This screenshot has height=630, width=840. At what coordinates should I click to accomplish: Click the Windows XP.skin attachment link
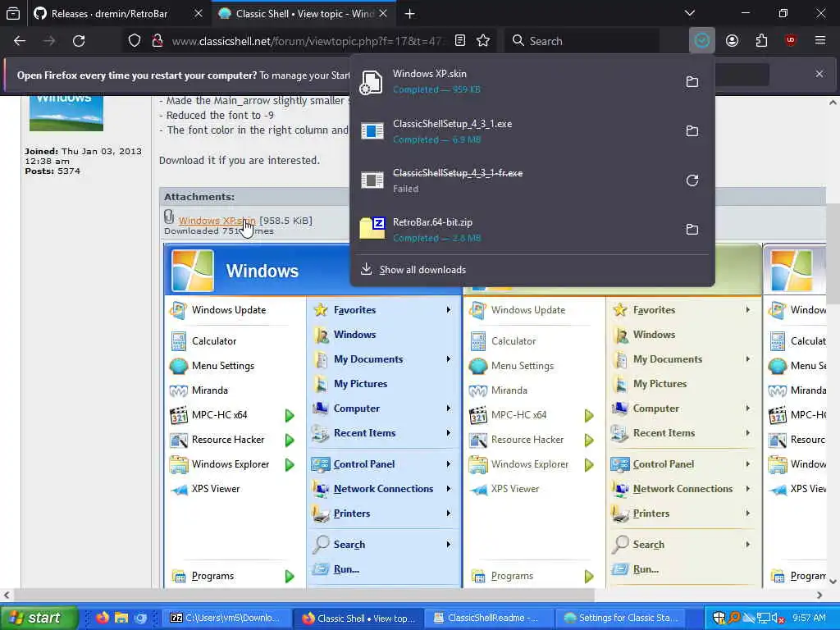(217, 221)
